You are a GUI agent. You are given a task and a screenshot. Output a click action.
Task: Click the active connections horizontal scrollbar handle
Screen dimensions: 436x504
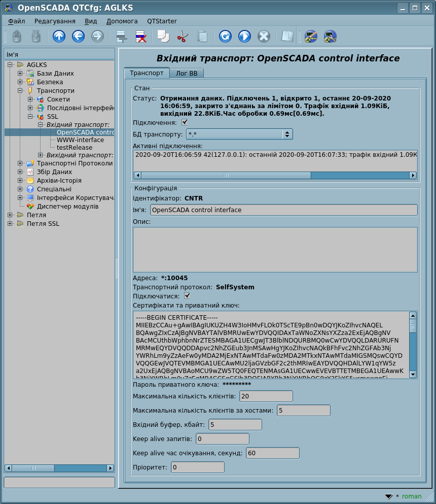(226, 175)
